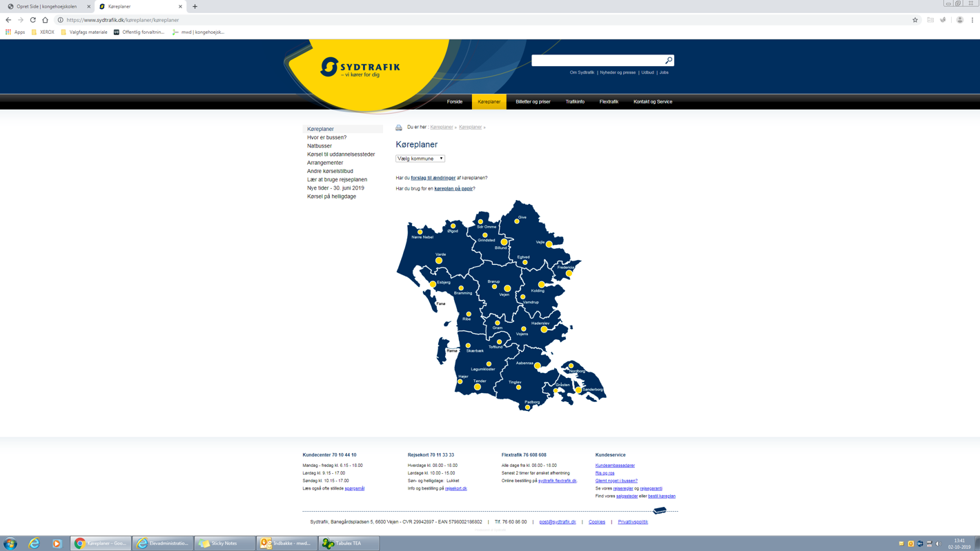Click Sønderborg dot on the map
The image size is (980, 551).
(x=578, y=390)
